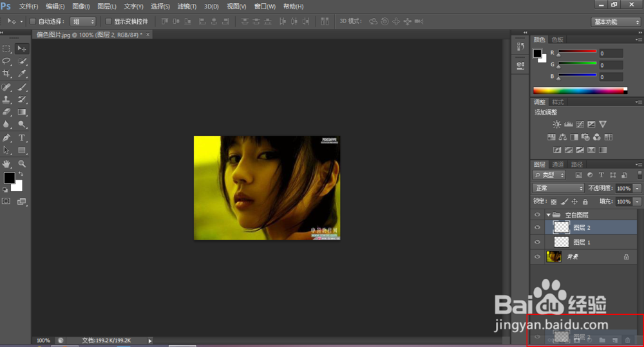
Task: Hide the 背景 layer with eye icon
Action: coord(537,257)
